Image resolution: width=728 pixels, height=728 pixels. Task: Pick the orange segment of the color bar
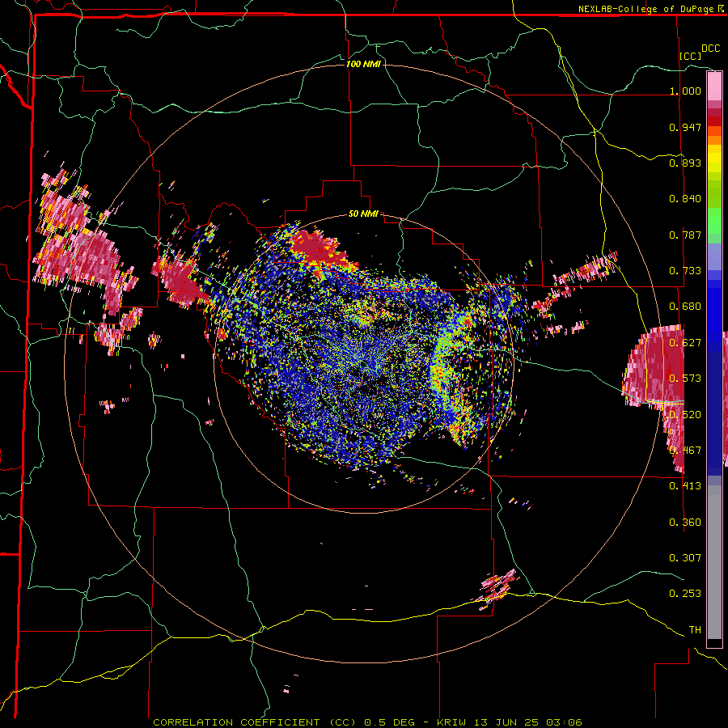coord(714,139)
